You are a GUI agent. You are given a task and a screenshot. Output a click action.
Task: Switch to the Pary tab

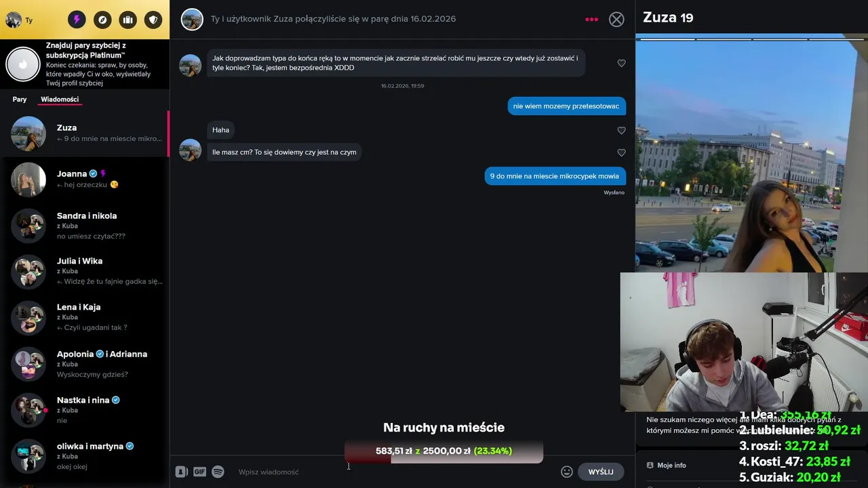20,100
